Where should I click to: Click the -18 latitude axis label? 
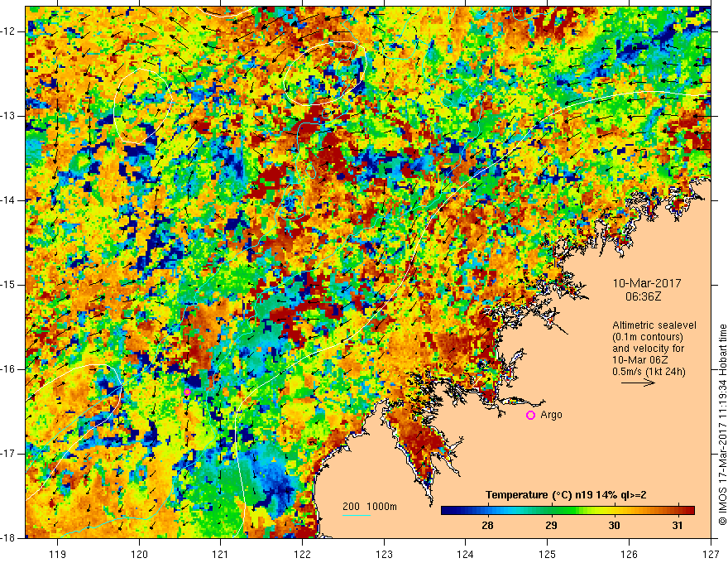8,538
